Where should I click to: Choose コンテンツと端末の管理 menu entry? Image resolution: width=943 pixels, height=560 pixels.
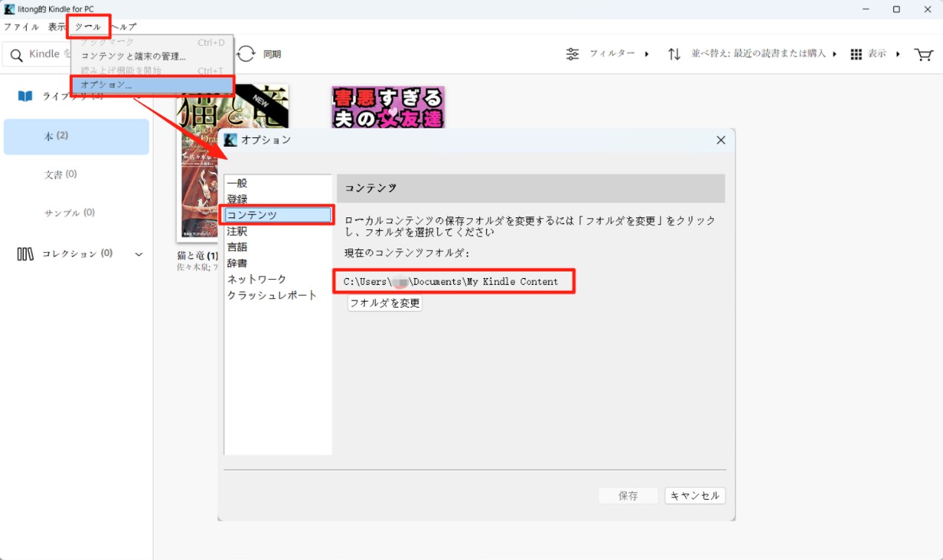(x=134, y=56)
